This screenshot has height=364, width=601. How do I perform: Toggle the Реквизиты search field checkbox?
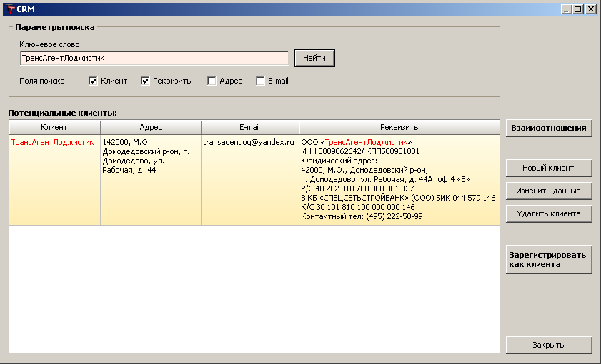pyautogui.click(x=145, y=81)
